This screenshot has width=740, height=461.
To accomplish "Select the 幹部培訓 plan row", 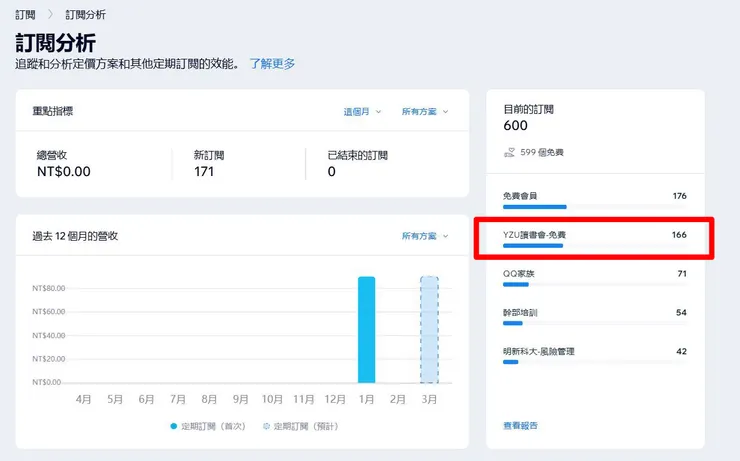I will (x=595, y=317).
